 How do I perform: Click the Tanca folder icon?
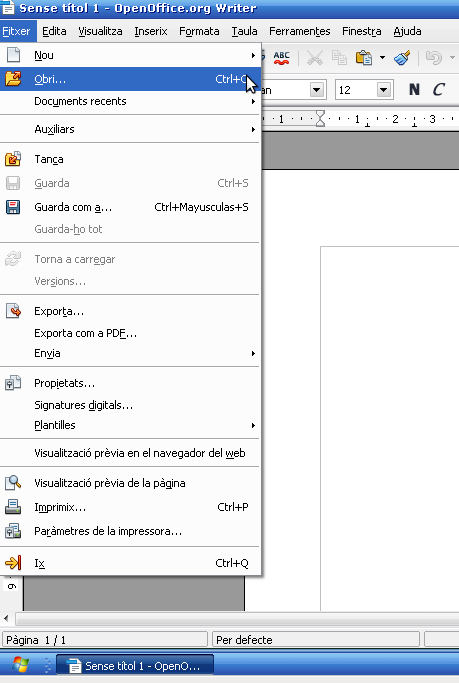pos(13,159)
